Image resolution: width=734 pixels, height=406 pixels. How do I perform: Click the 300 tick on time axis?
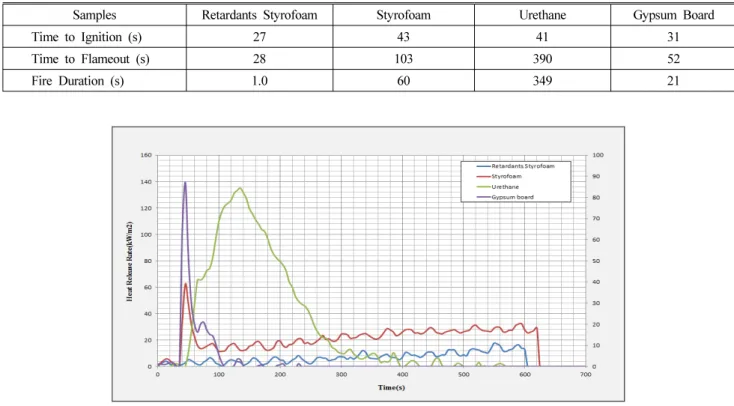[x=341, y=375]
